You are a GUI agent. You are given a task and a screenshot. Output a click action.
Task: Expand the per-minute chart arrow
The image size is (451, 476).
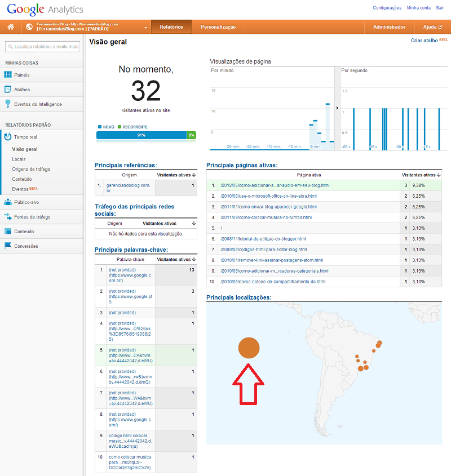click(337, 108)
